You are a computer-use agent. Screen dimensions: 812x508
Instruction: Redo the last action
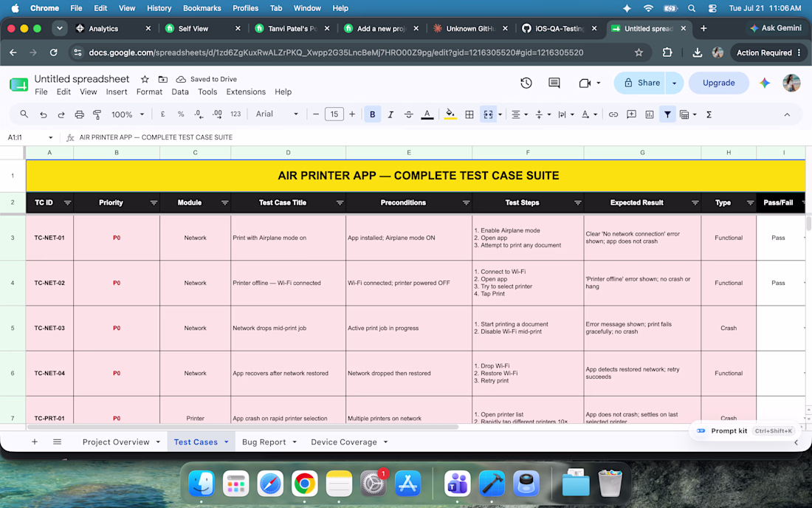pyautogui.click(x=61, y=114)
